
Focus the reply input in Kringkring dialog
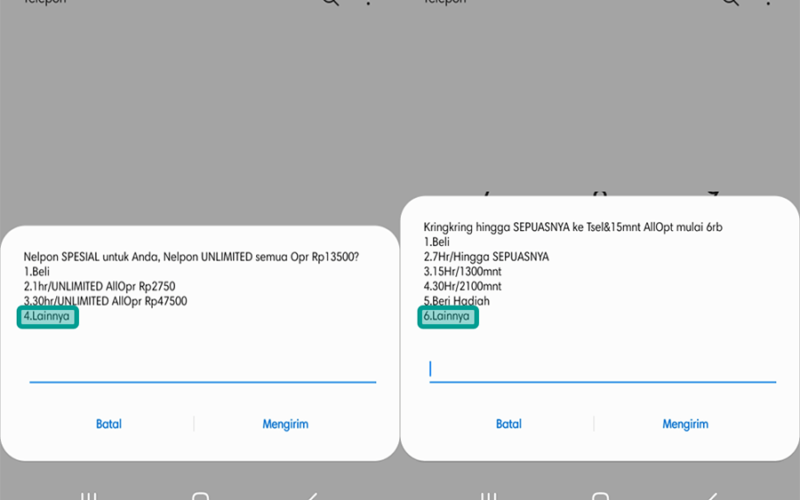[603, 370]
